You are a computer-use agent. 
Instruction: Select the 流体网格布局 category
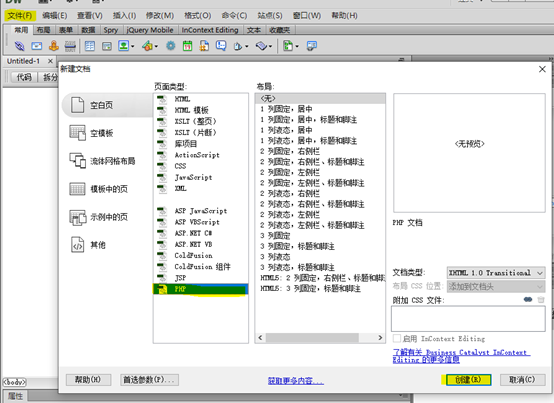pyautogui.click(x=102, y=161)
